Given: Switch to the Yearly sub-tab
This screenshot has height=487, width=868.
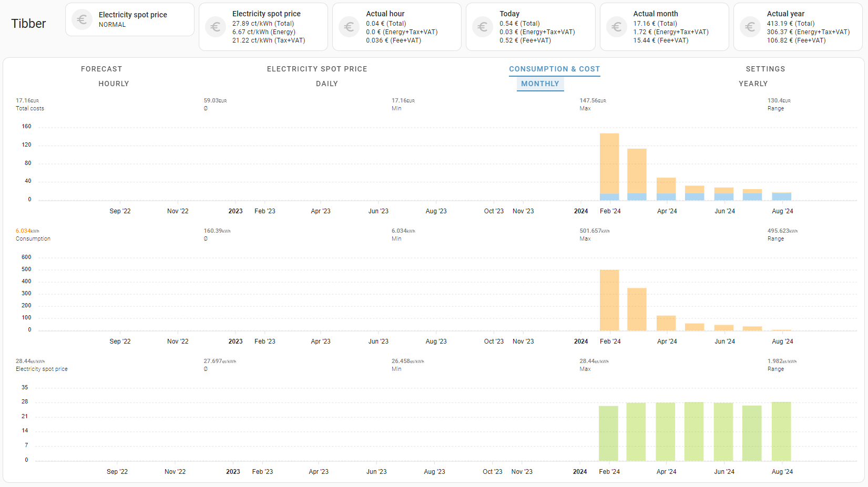Looking at the screenshot, I should click(753, 84).
